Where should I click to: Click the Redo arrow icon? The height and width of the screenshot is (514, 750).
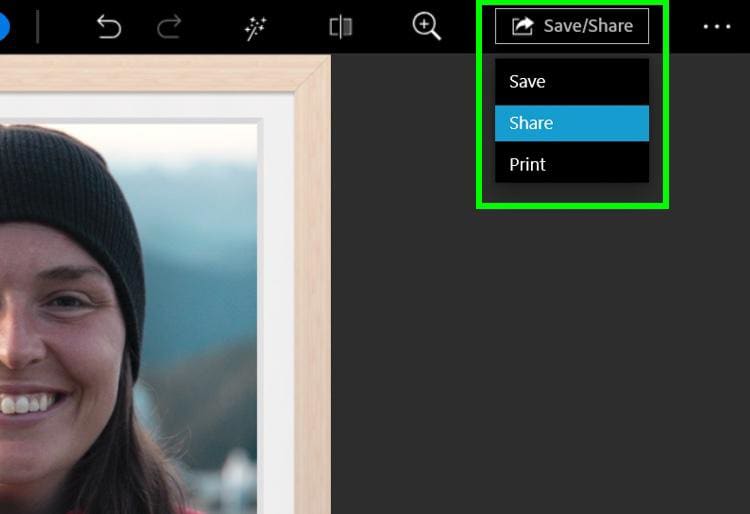(169, 26)
